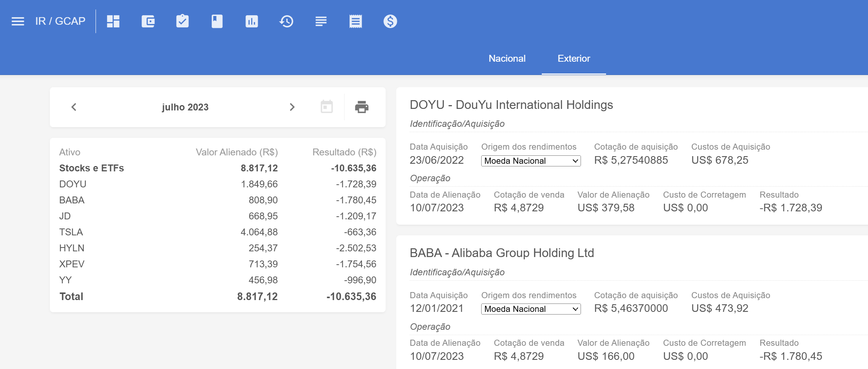Go to next month arrow
The image size is (868, 369).
point(292,107)
